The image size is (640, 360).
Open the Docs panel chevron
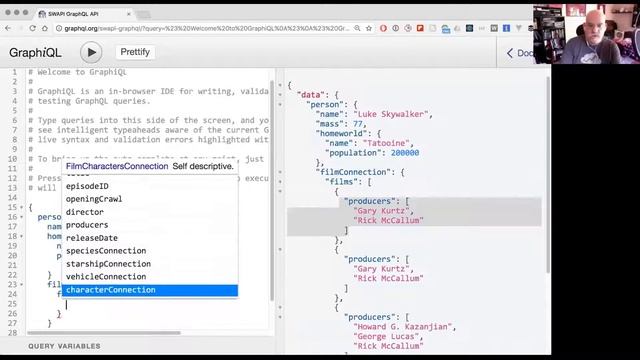pos(509,53)
